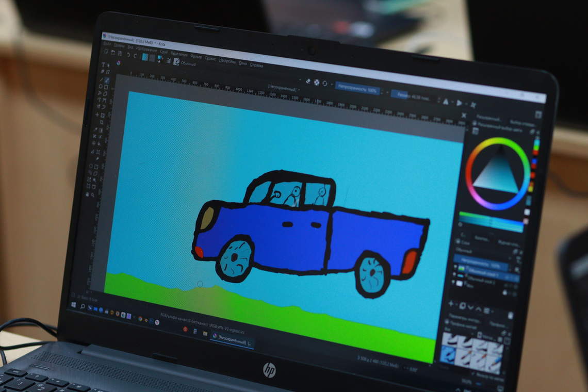
Task: Toggle the eraser mode icon
Action: coord(308,81)
